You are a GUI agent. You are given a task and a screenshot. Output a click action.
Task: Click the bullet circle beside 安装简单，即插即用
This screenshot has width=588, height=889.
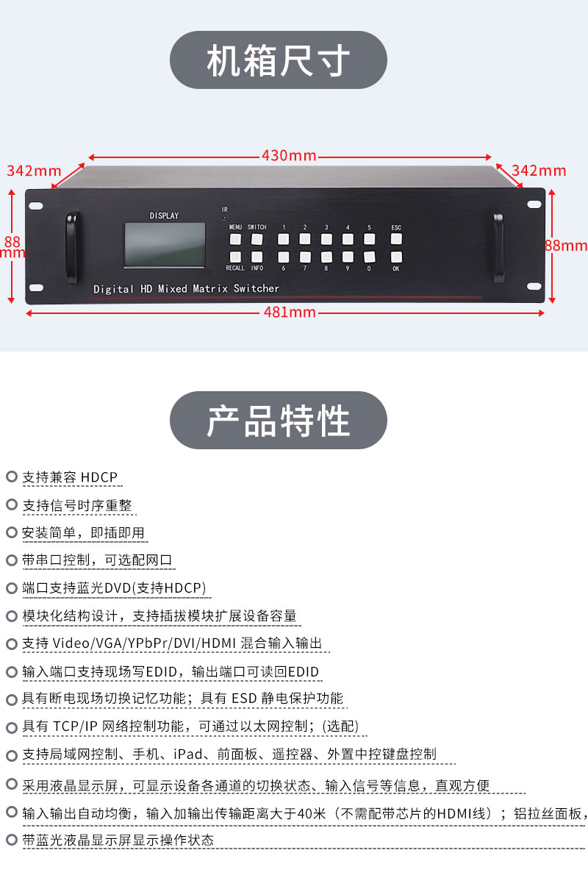(11, 532)
